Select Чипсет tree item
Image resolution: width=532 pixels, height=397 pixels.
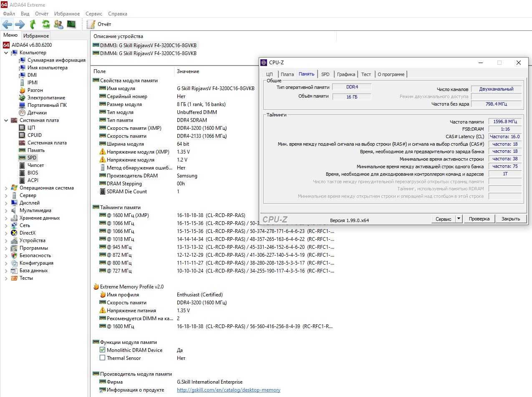35,165
